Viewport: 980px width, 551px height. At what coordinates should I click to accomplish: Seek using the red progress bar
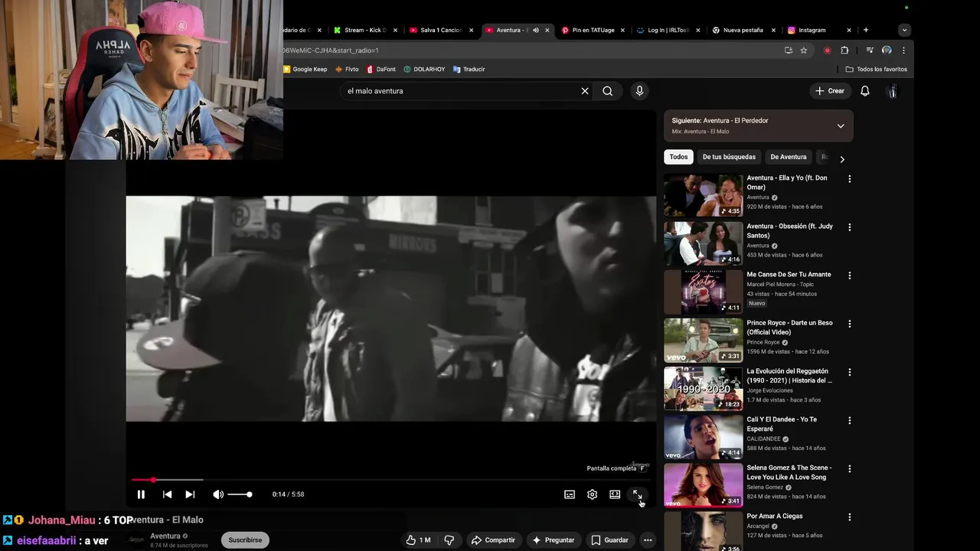(392, 480)
